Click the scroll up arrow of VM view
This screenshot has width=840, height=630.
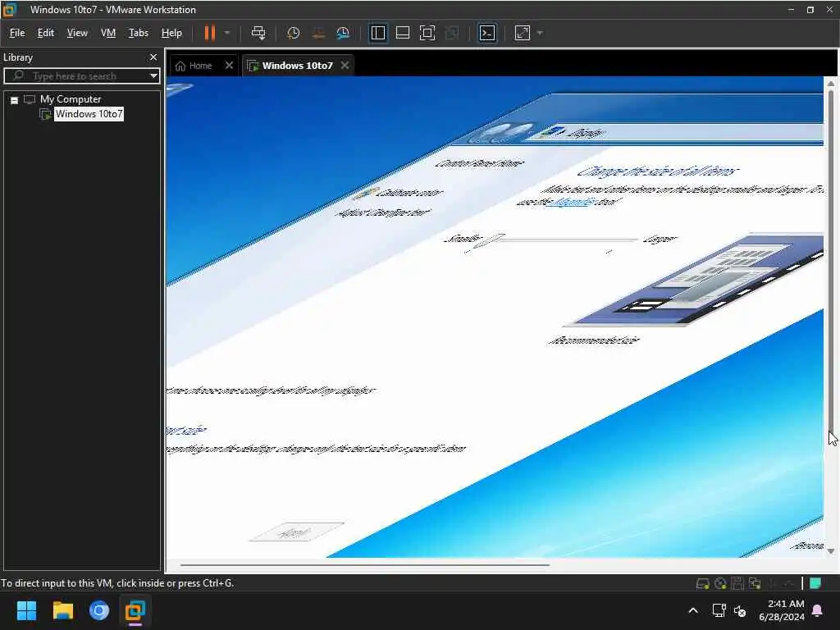pyautogui.click(x=831, y=84)
